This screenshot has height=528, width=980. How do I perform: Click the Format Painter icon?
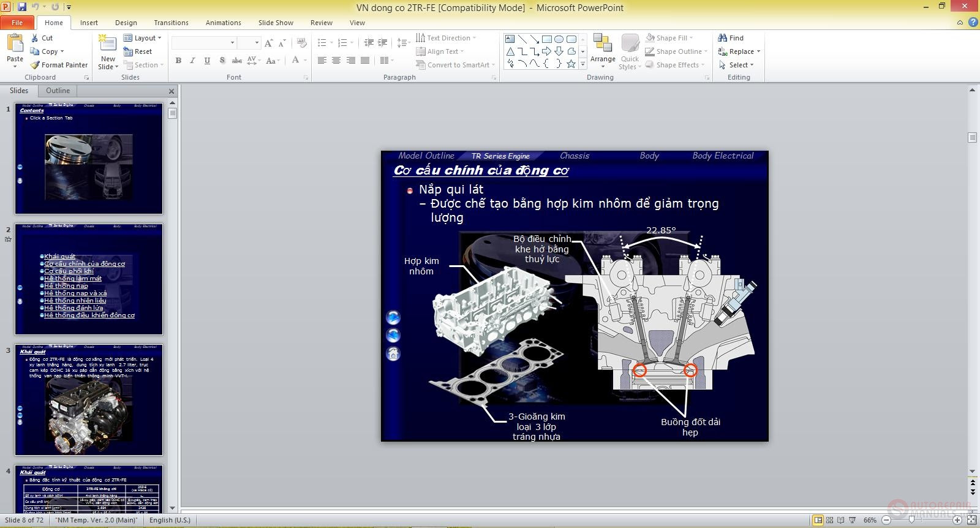[36, 65]
